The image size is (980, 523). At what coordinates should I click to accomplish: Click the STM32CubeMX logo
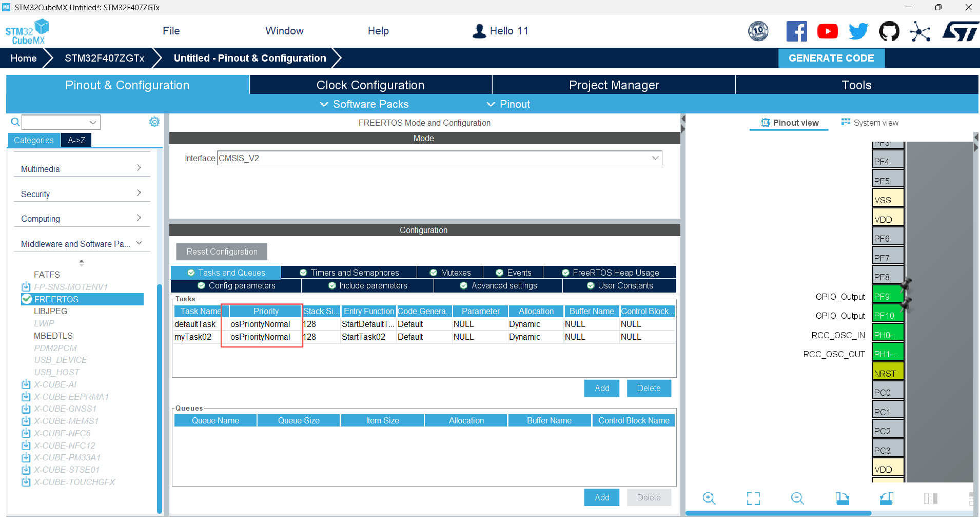click(28, 32)
